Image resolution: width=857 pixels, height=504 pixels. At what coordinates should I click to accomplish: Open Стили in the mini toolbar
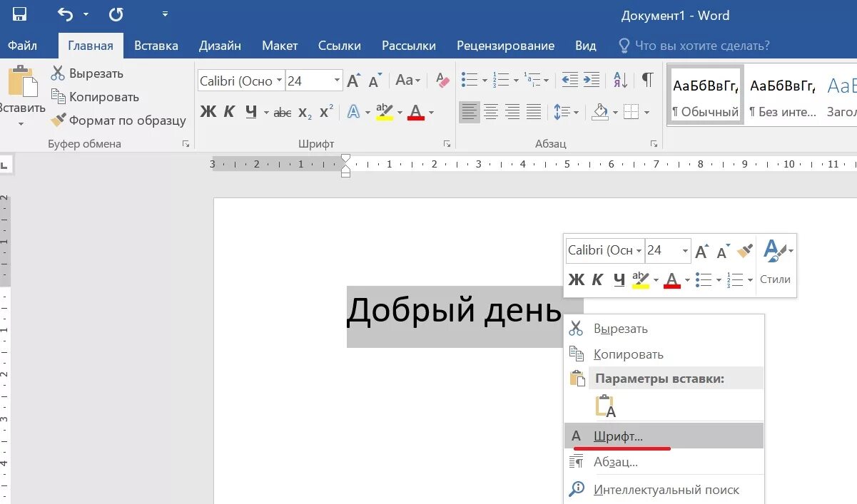tap(776, 262)
